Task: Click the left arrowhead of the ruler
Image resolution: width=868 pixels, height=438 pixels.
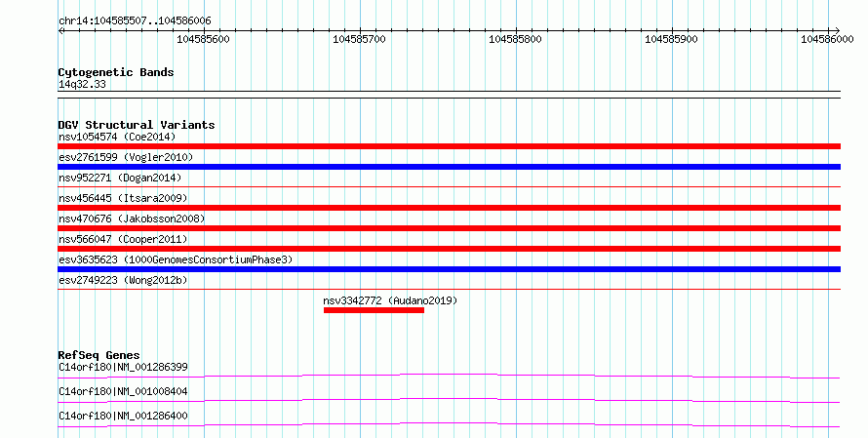Action: pyautogui.click(x=60, y=31)
